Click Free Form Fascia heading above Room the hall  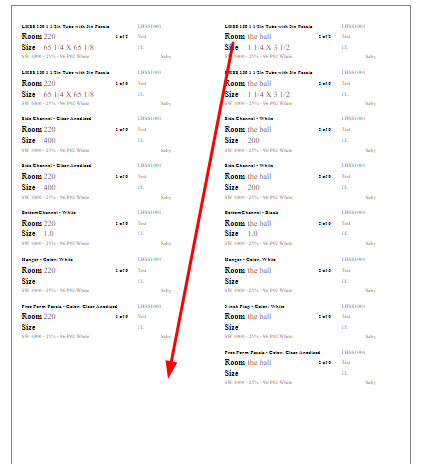(x=272, y=353)
